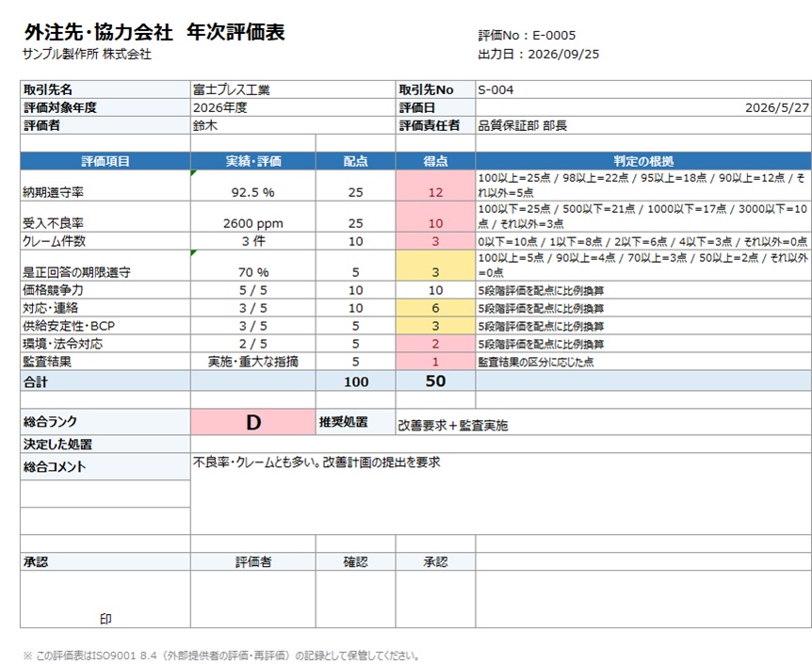
Task: Click the 監査結果の区分に応じた点 text
Action: point(535,362)
